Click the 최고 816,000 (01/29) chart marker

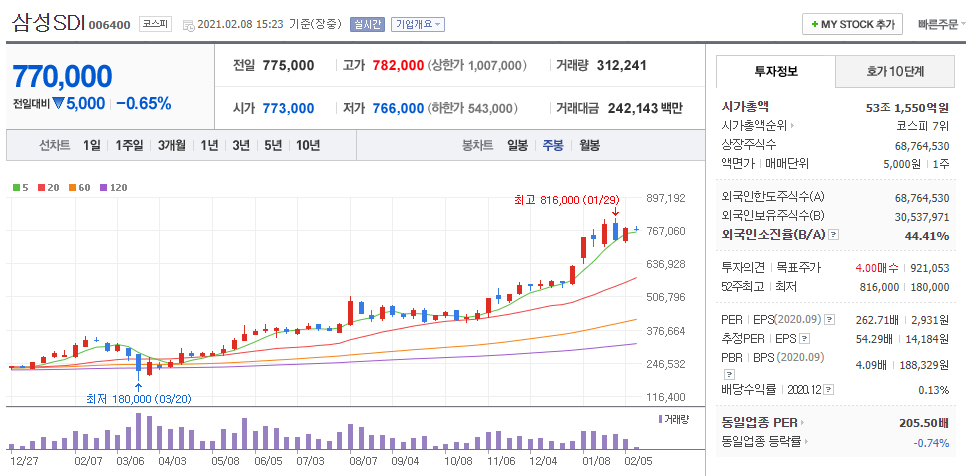point(567,200)
